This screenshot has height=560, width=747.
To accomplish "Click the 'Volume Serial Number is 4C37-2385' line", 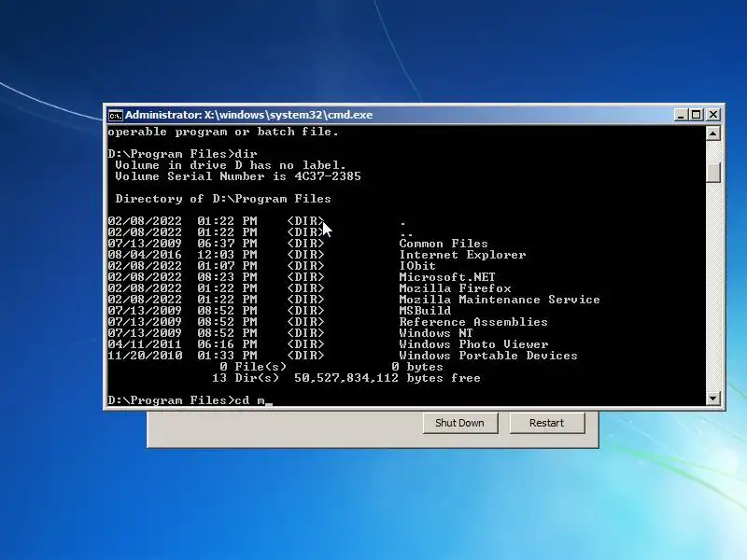I will click(x=238, y=176).
